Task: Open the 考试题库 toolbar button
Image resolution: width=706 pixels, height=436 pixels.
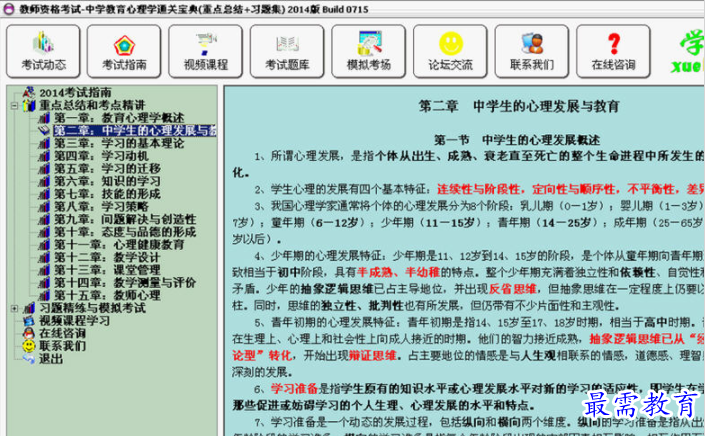Action: click(x=287, y=51)
